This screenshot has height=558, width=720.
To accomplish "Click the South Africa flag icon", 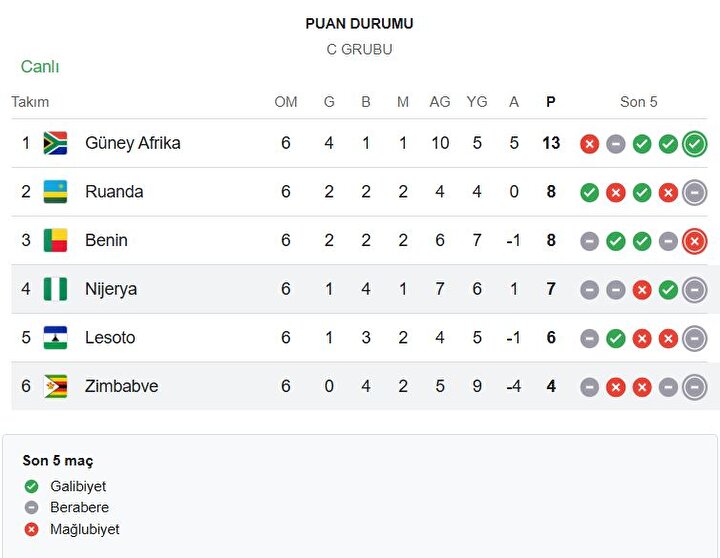I will coord(55,143).
